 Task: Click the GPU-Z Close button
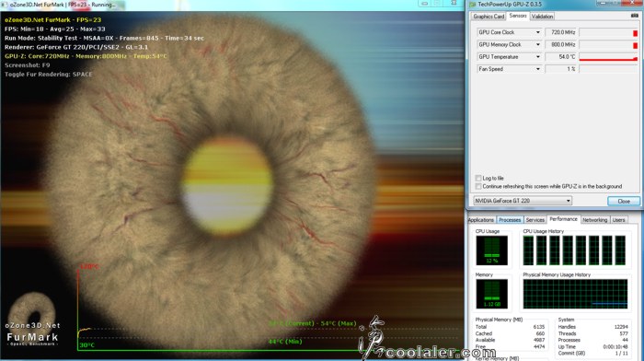click(624, 201)
